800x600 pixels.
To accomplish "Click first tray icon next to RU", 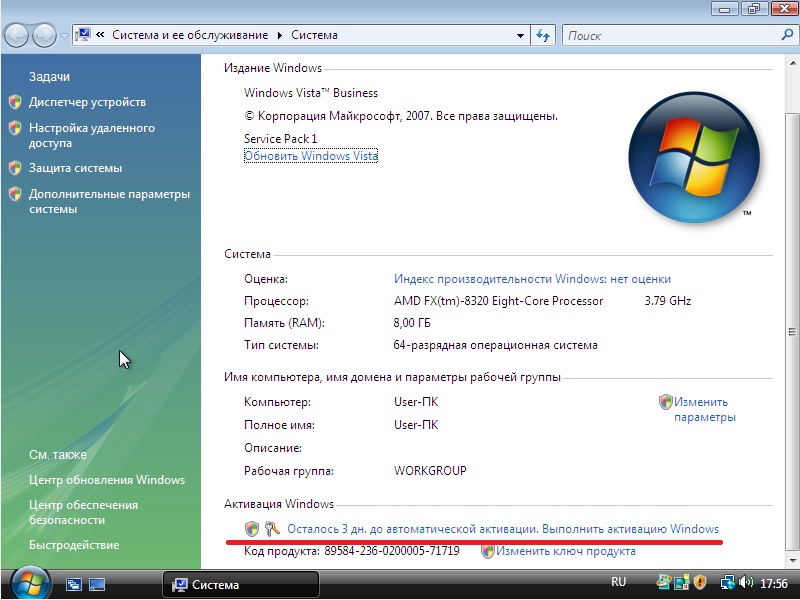I will pyautogui.click(x=663, y=582).
